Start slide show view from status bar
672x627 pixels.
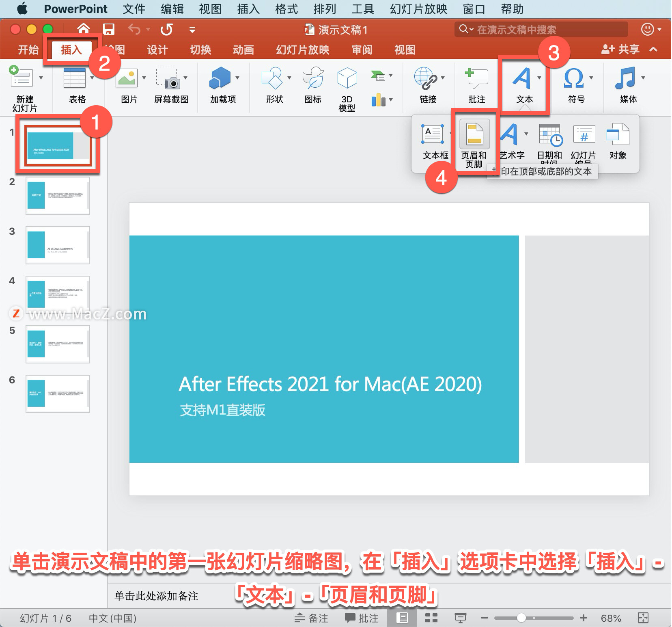[x=460, y=618]
